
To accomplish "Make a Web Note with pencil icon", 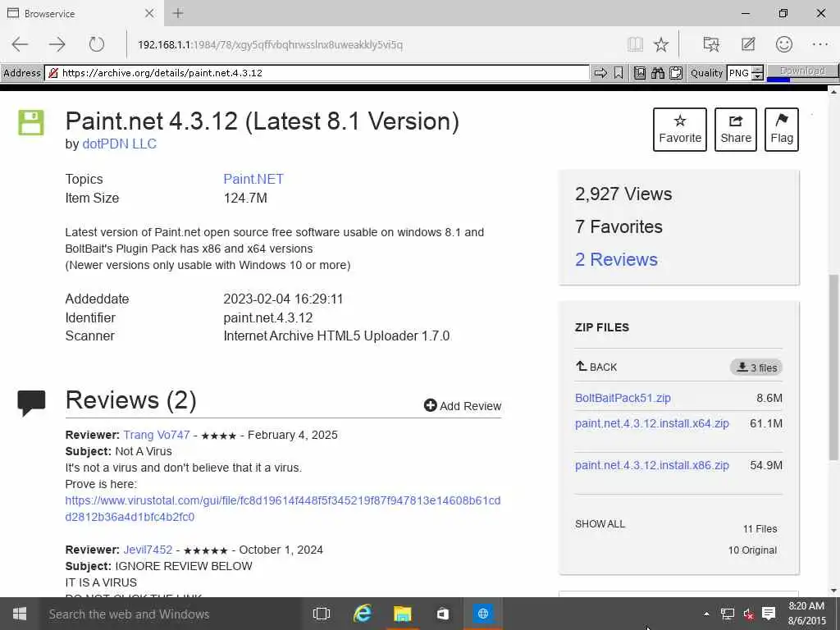I will pos(748,44).
